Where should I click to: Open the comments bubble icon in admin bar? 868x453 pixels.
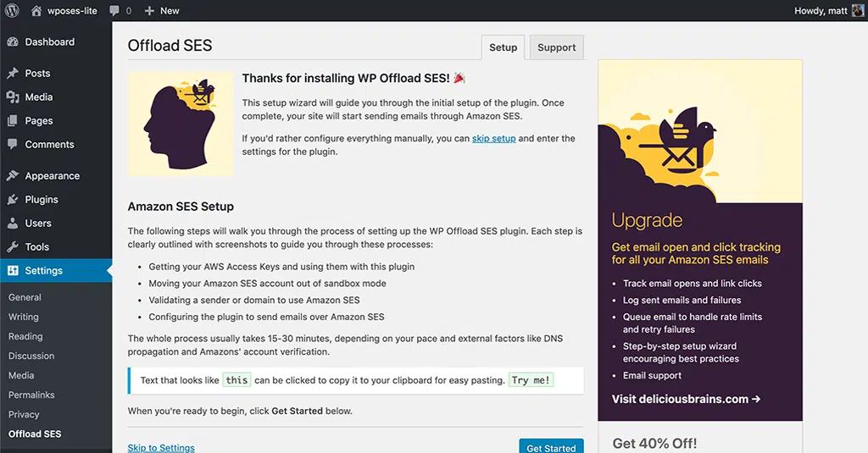tap(114, 10)
